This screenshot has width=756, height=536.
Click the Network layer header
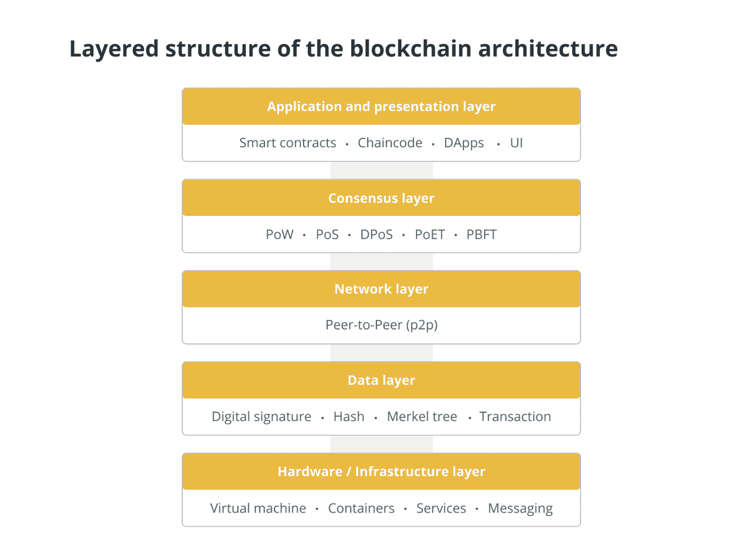[381, 289]
